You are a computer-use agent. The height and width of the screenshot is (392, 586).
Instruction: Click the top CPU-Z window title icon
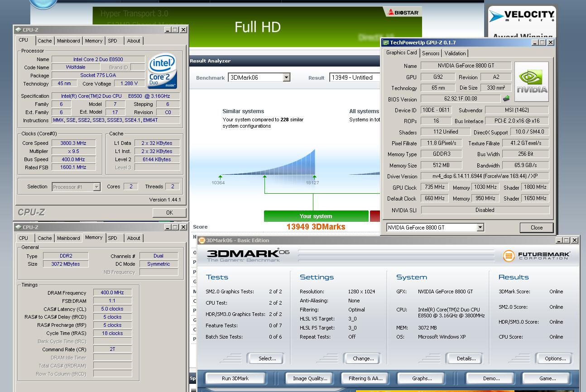18,30
